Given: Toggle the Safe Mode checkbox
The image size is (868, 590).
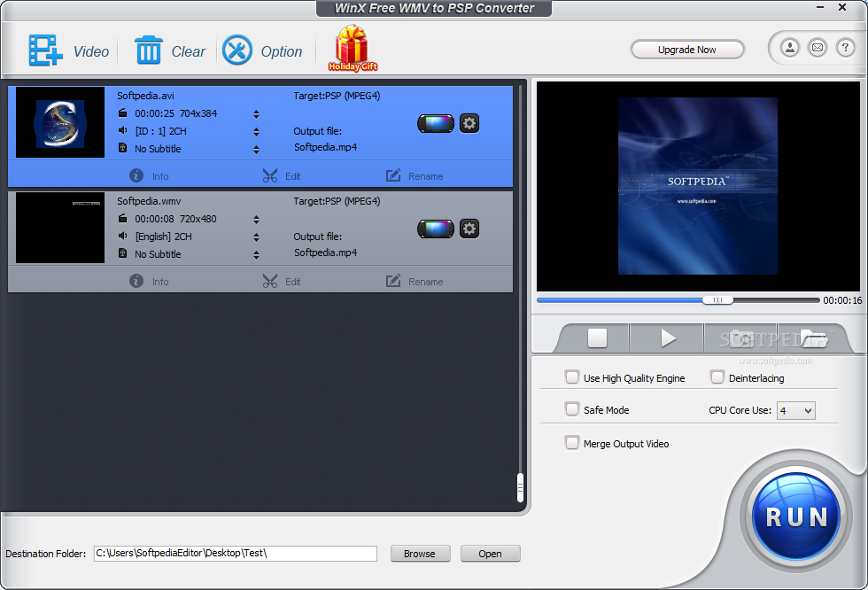Looking at the screenshot, I should click(x=572, y=409).
